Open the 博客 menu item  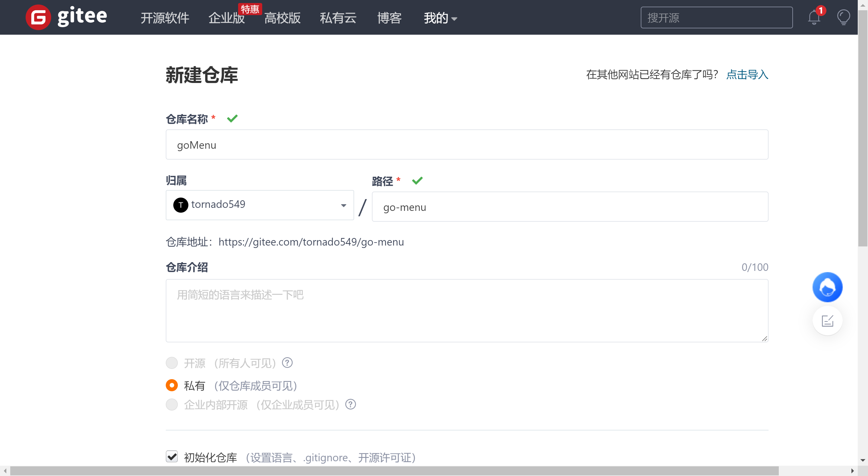pyautogui.click(x=389, y=18)
